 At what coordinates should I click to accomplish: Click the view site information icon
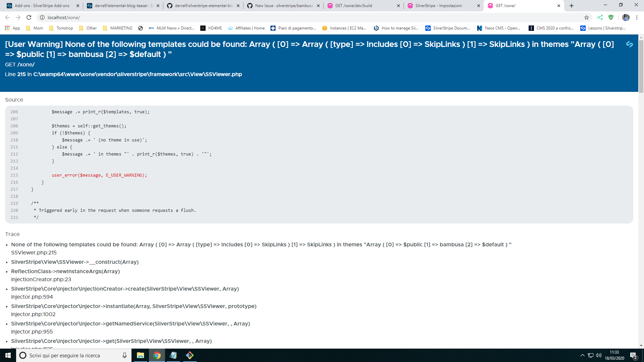pos(42,17)
